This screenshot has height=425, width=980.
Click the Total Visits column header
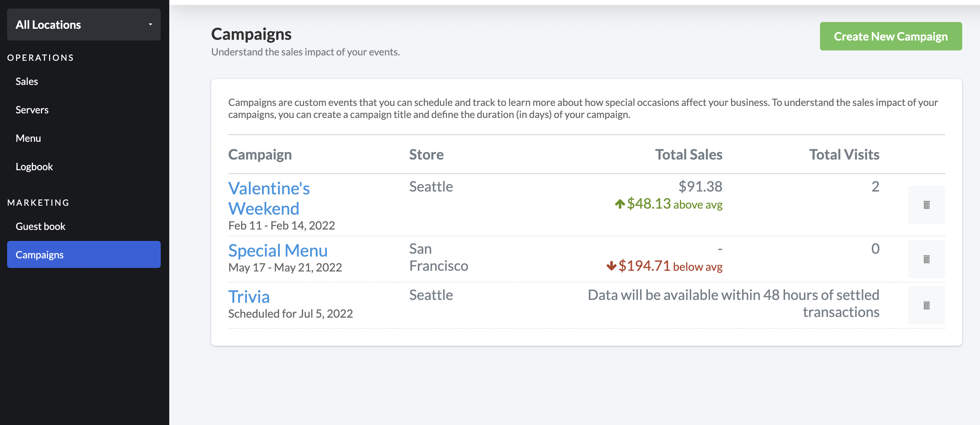pos(844,154)
